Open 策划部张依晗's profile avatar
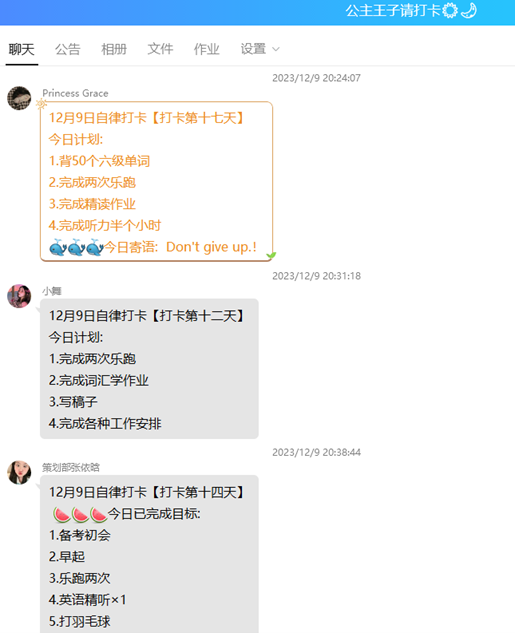The image size is (515, 633). 19,472
